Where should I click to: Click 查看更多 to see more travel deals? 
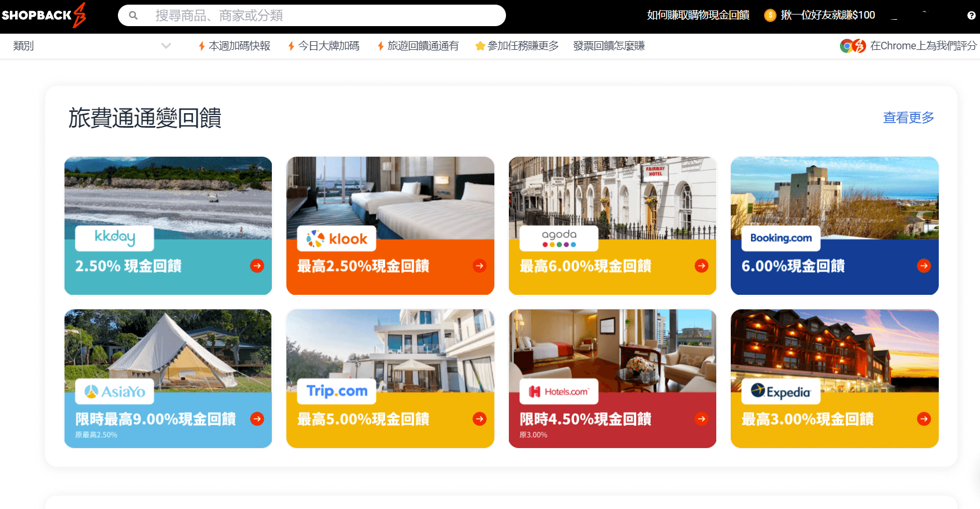[x=909, y=118]
